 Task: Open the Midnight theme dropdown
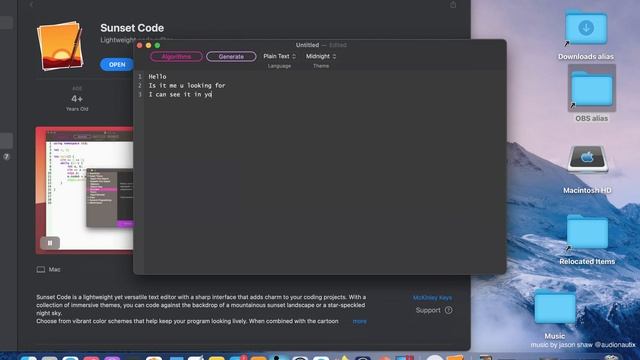click(321, 56)
